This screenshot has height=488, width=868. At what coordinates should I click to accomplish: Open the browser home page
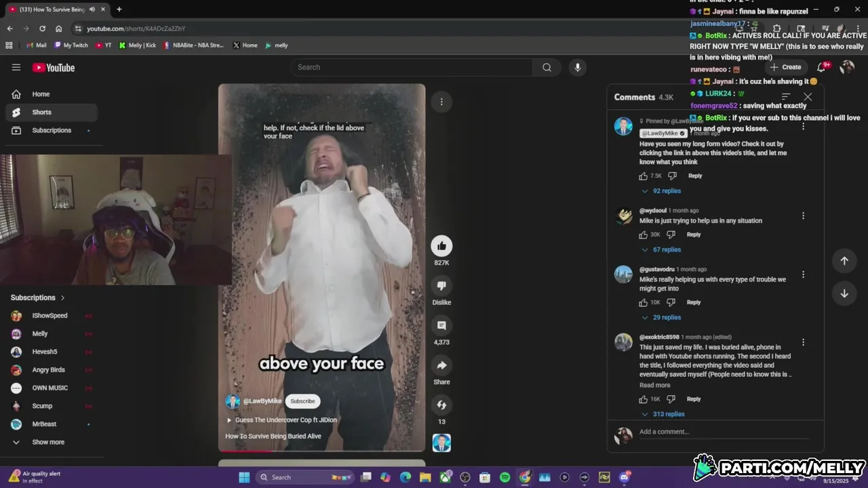pos(58,28)
